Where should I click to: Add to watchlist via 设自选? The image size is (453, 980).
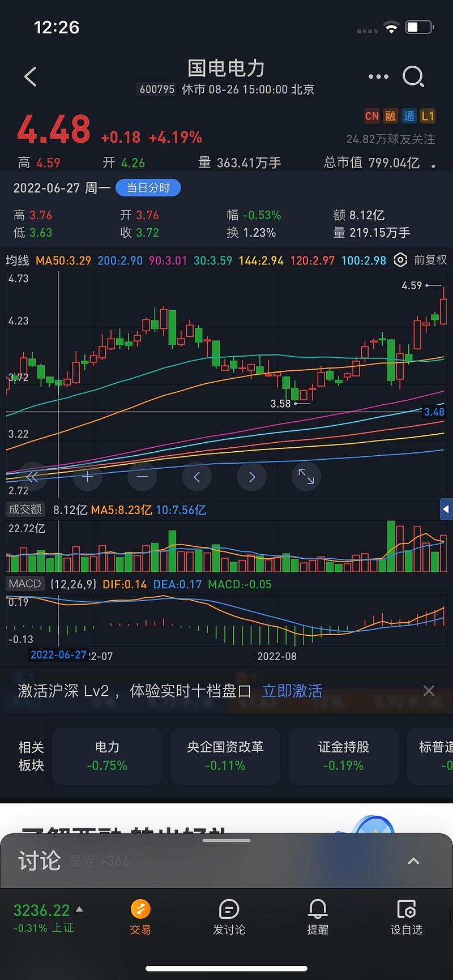click(x=407, y=917)
